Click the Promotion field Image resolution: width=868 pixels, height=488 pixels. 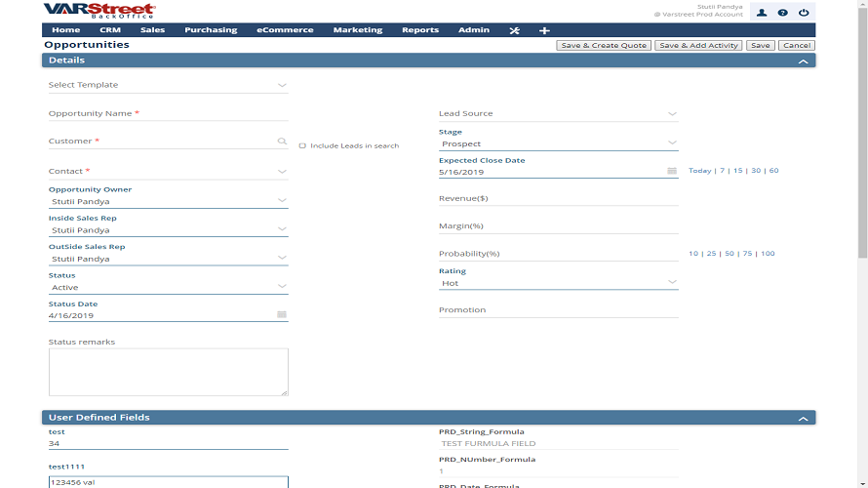coord(558,310)
